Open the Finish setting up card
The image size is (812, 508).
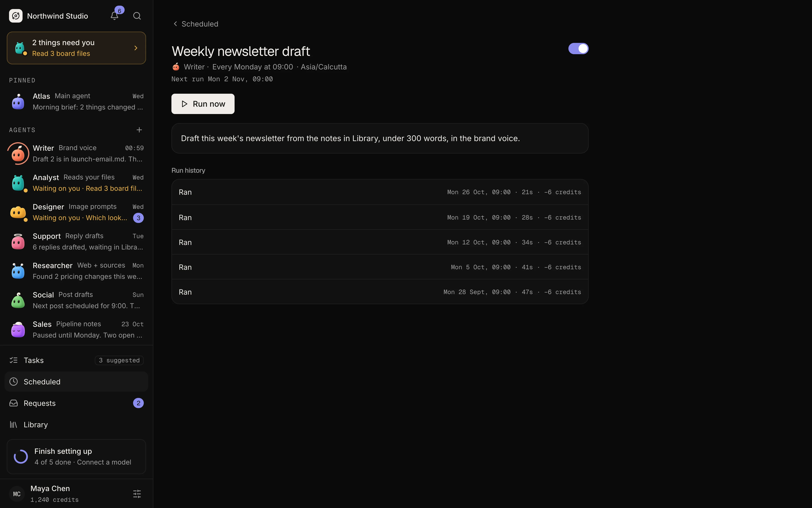click(x=76, y=457)
